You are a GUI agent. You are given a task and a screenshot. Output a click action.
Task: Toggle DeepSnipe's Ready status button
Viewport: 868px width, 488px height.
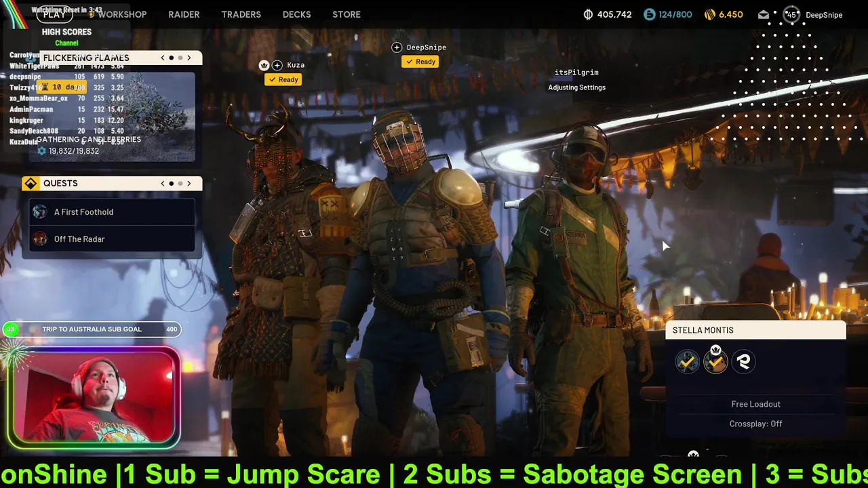[x=420, y=62]
